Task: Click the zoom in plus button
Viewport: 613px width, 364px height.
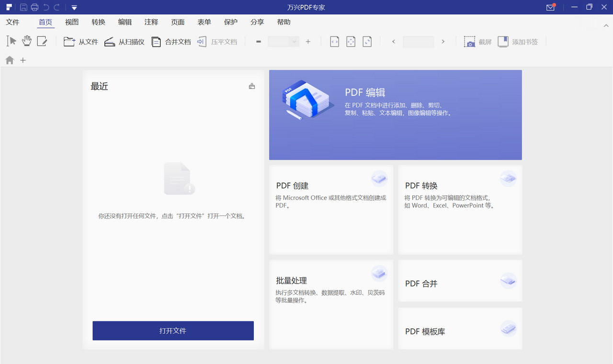Action: coord(308,42)
